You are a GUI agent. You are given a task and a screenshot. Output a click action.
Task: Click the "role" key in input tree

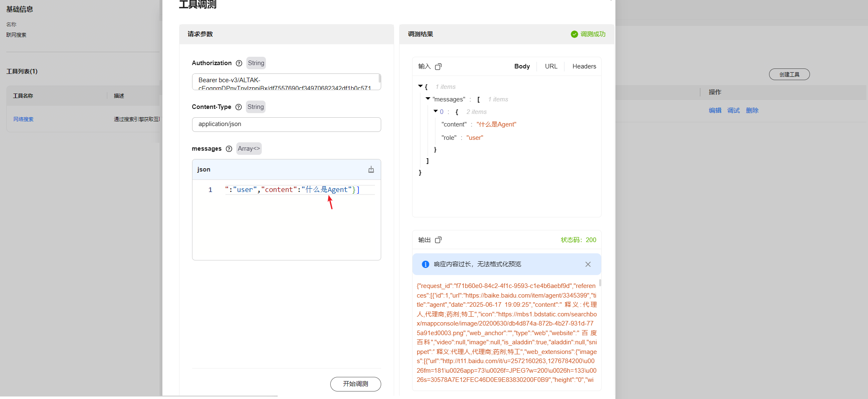click(449, 138)
